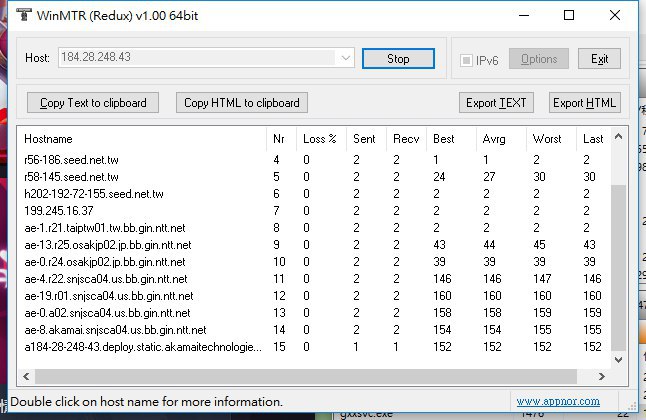
Task: Click the Exit button
Action: (599, 59)
